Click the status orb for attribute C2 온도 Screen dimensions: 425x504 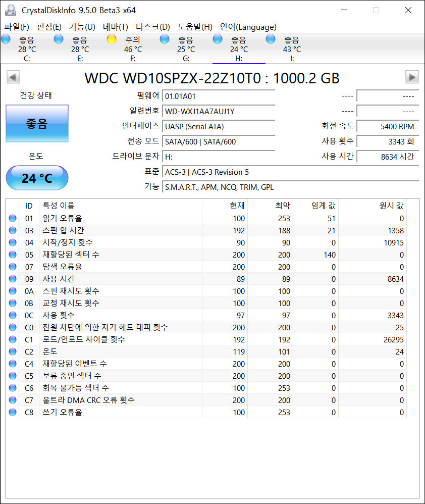(13, 352)
